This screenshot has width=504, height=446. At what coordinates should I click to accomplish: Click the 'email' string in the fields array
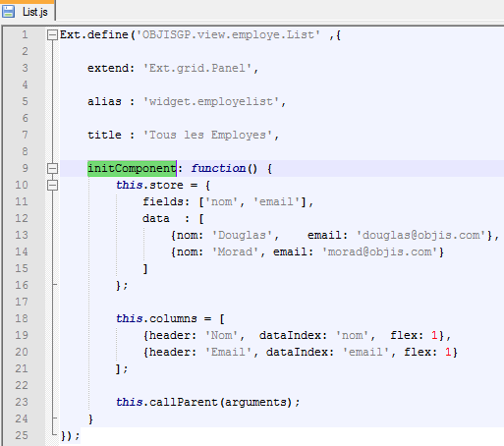click(x=276, y=201)
